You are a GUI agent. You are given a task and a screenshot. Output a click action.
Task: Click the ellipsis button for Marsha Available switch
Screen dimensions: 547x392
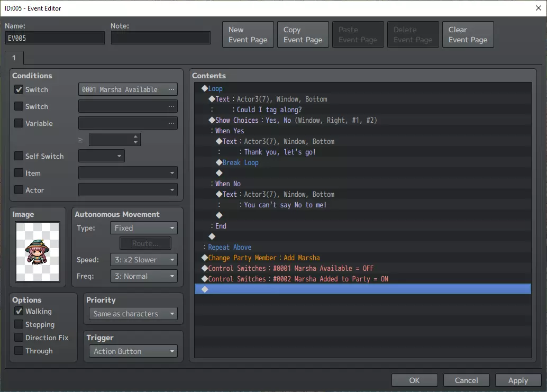click(x=171, y=90)
